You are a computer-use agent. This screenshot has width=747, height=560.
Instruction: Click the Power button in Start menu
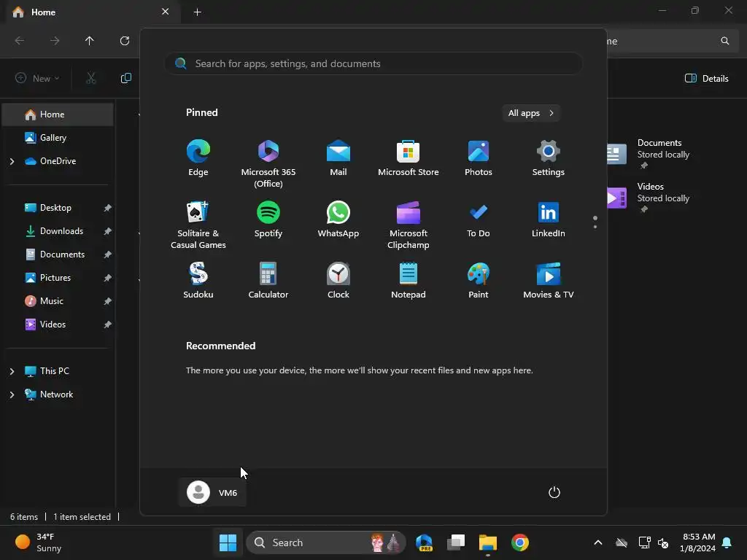(554, 492)
